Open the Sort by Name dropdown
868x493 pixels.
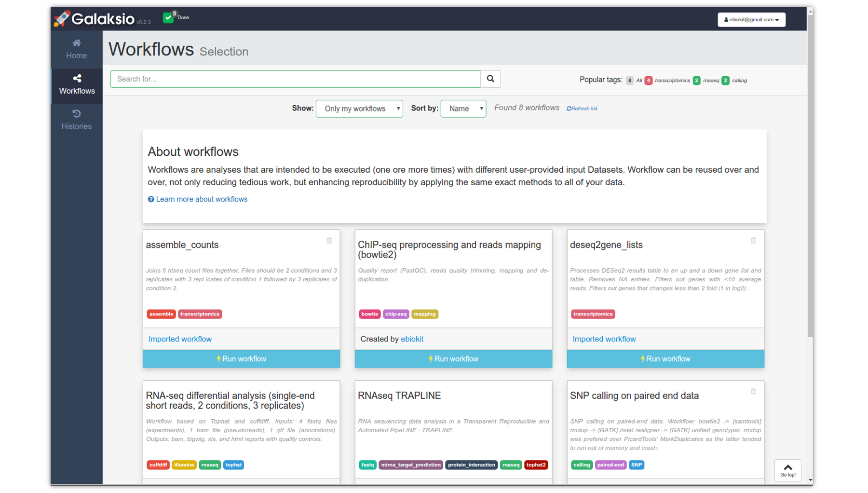click(463, 109)
